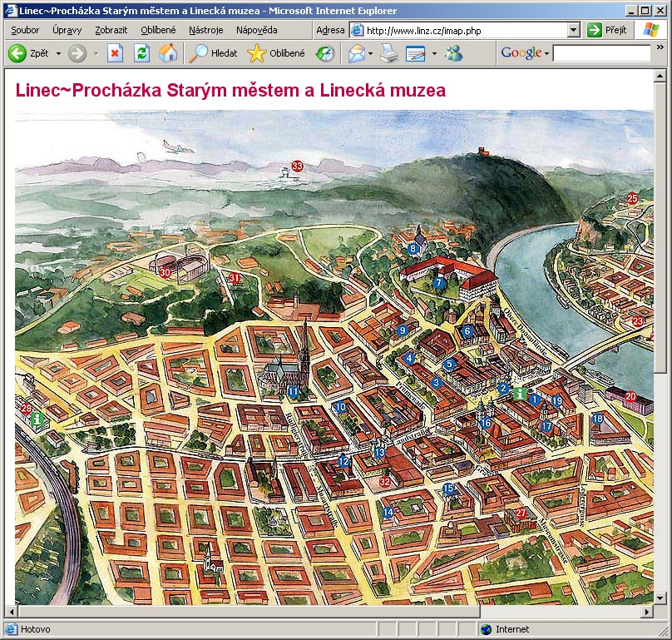Click red map marker 20 by river
The height and width of the screenshot is (640, 672).
click(630, 396)
